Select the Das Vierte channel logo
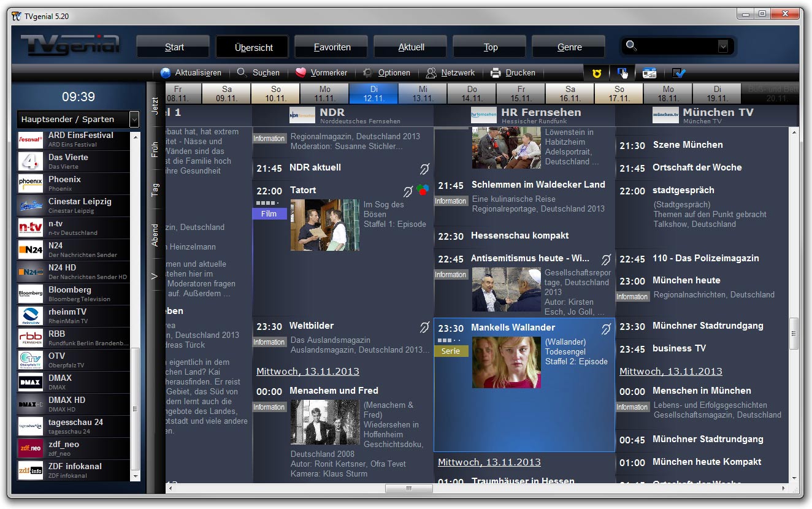Image resolution: width=812 pixels, height=509 pixels. pos(31,162)
